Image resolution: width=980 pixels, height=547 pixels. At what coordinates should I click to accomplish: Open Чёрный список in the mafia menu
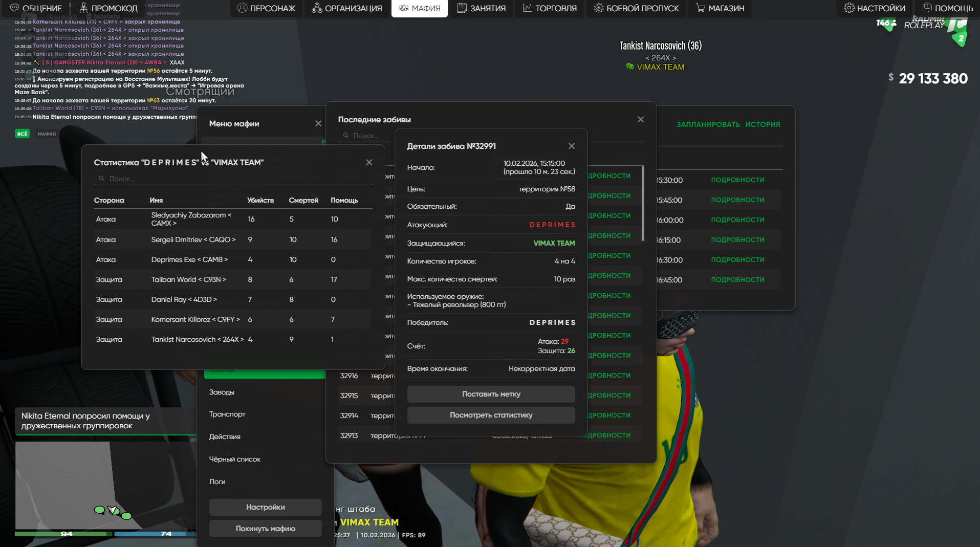(x=235, y=459)
